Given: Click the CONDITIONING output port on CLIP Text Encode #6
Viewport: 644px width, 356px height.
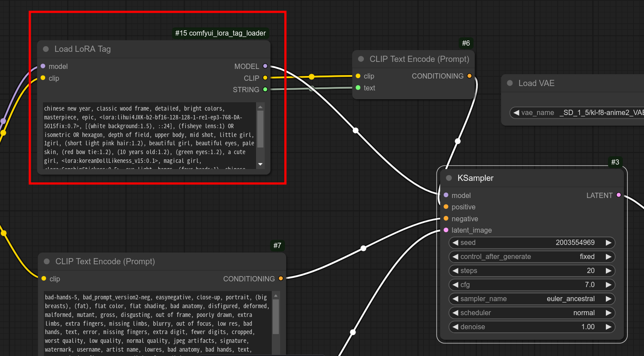Looking at the screenshot, I should (x=470, y=76).
